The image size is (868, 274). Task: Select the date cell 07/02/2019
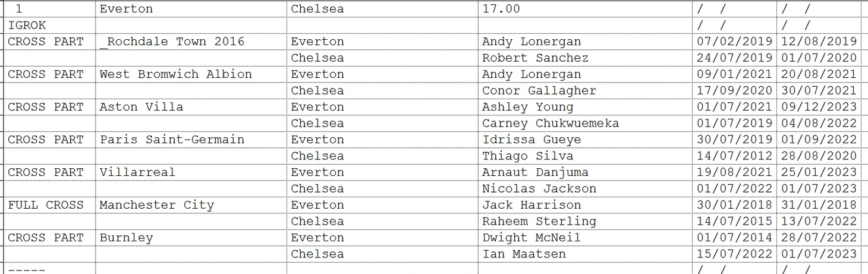coord(734,42)
